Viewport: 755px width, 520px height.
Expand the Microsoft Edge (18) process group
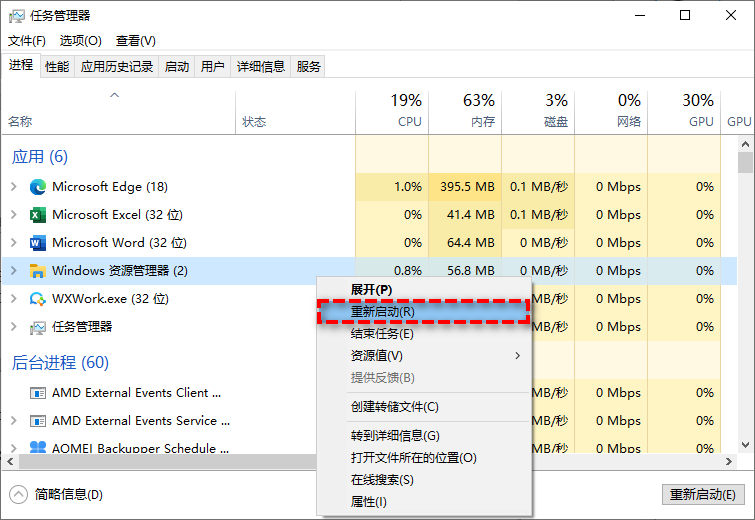pos(14,187)
